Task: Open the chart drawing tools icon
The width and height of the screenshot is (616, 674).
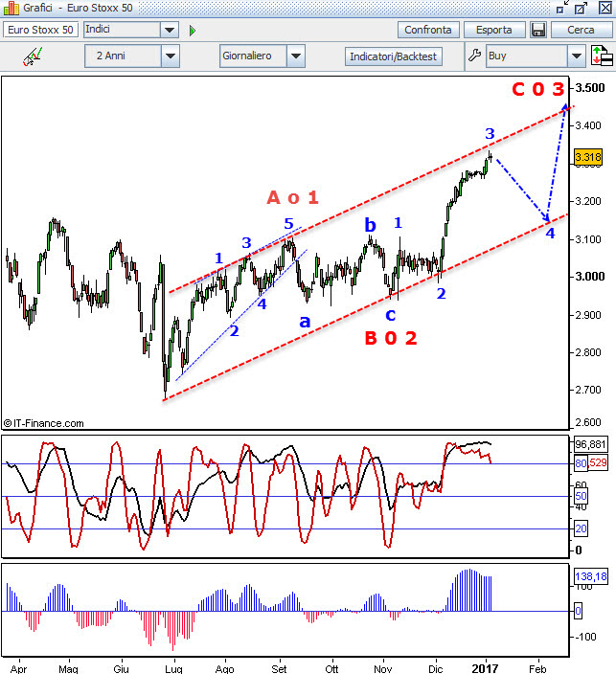Action: 33,56
